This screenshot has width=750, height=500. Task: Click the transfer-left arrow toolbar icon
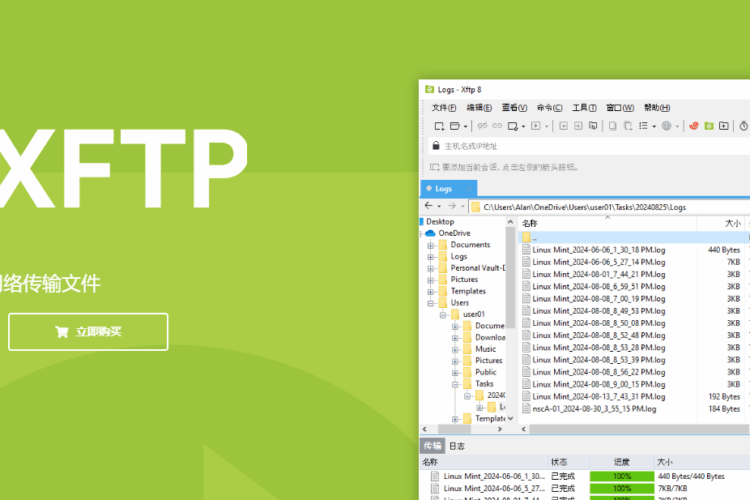click(x=563, y=126)
